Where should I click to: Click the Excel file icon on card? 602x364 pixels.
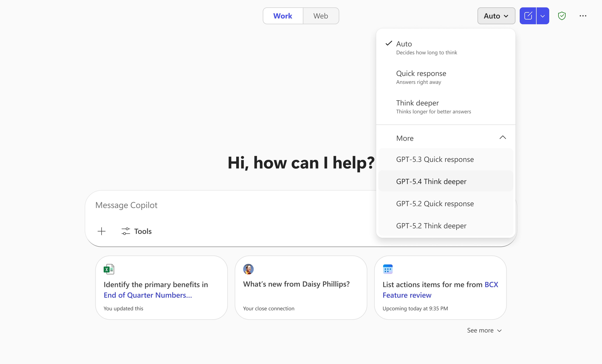click(x=109, y=269)
